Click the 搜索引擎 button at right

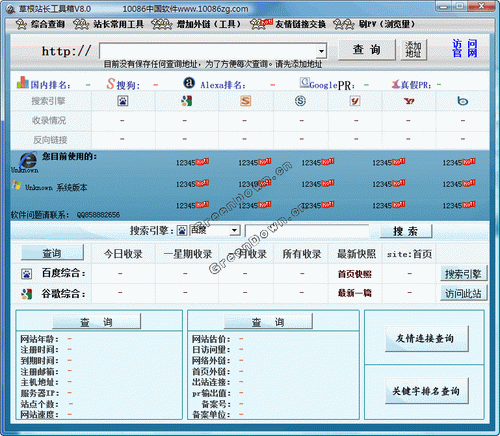click(x=463, y=274)
